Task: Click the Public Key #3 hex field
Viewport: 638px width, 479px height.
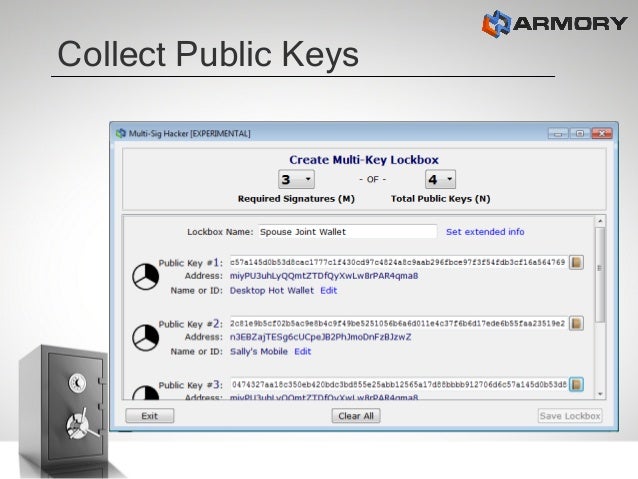Action: coord(398,385)
